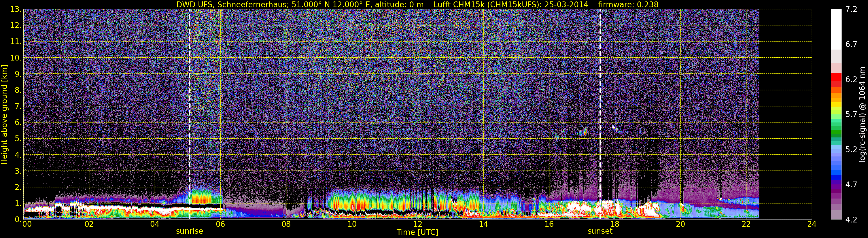Click the time tick label '22'
This screenshot has height=238, width=868.
click(746, 224)
